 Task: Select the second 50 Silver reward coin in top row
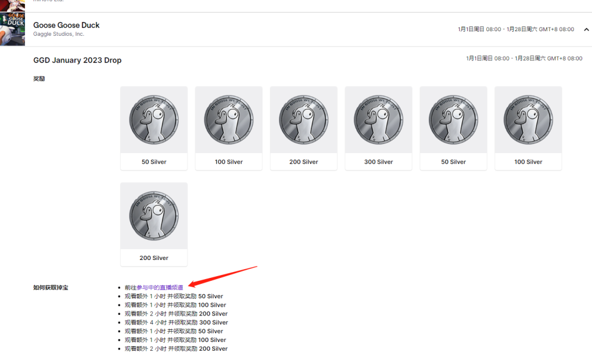coord(453,120)
